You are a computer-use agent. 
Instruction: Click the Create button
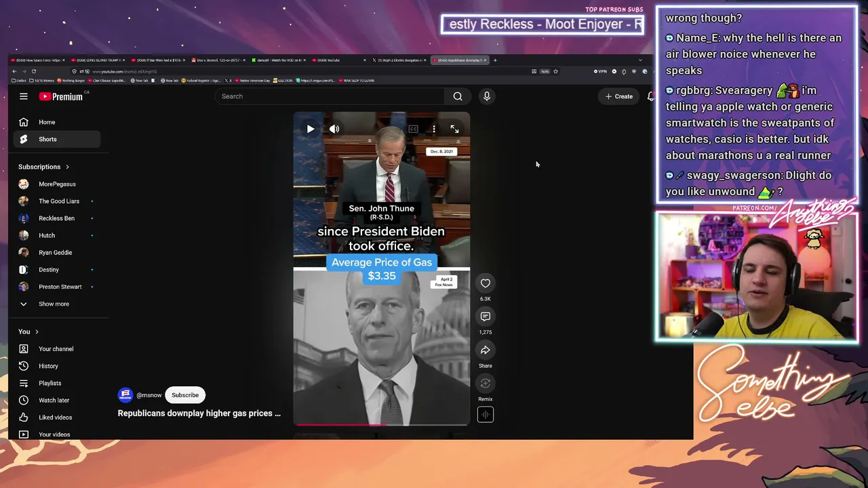pyautogui.click(x=619, y=96)
